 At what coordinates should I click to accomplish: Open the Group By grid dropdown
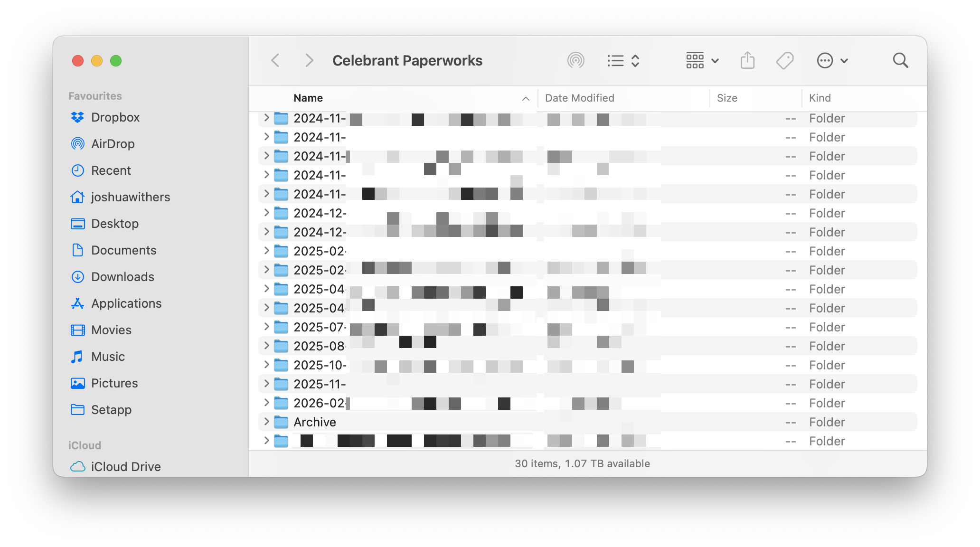click(702, 61)
